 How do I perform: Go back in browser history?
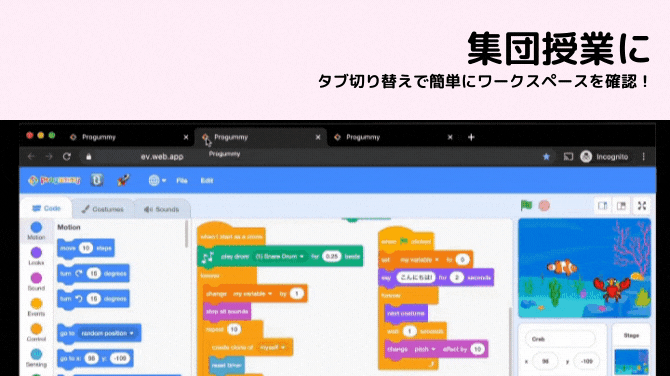31,157
